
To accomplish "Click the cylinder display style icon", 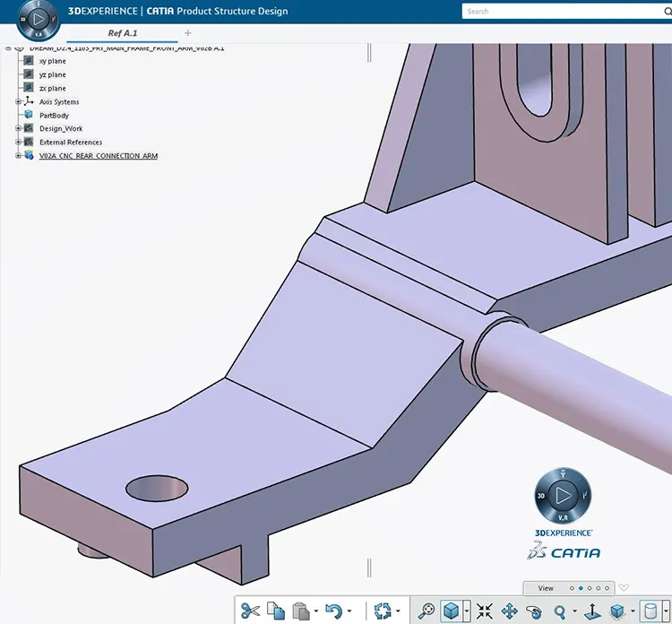I will pyautogui.click(x=650, y=611).
